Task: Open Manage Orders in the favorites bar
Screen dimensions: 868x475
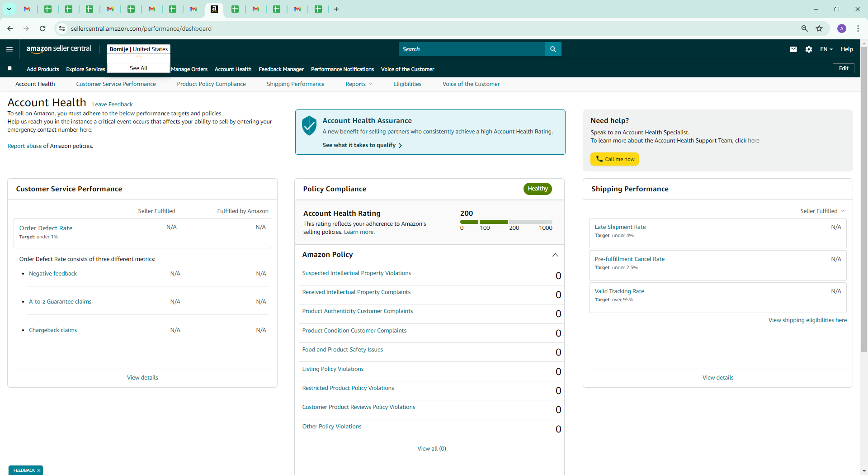Action: point(189,69)
